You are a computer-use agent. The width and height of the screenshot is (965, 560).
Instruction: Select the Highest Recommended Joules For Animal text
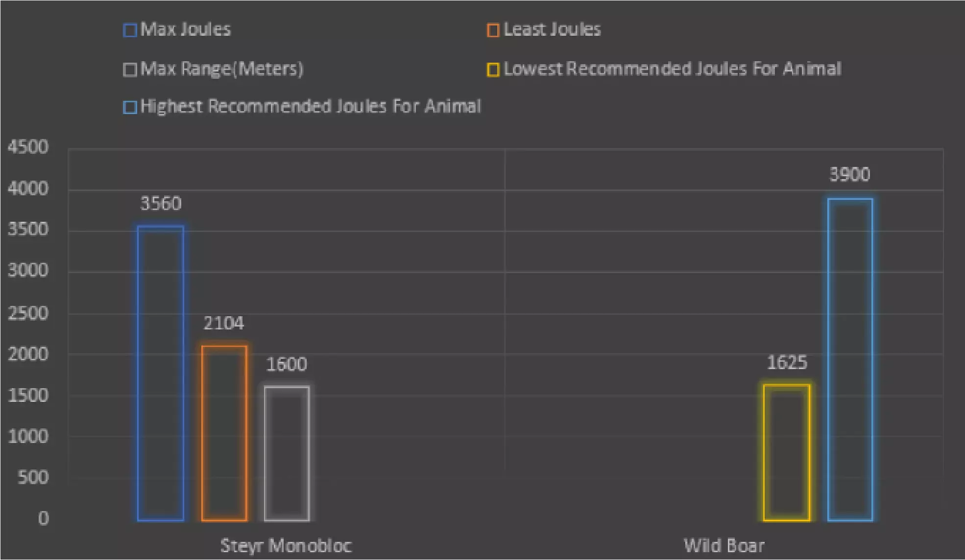click(x=311, y=106)
